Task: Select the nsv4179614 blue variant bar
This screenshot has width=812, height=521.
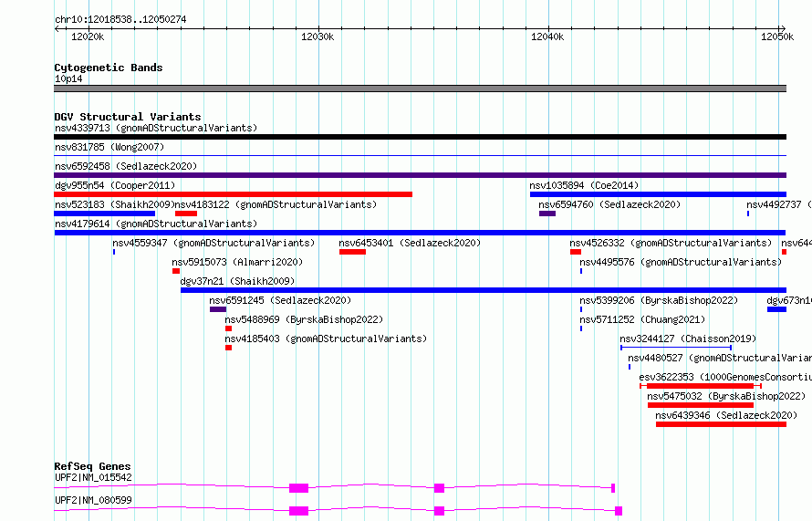Action: (x=420, y=233)
